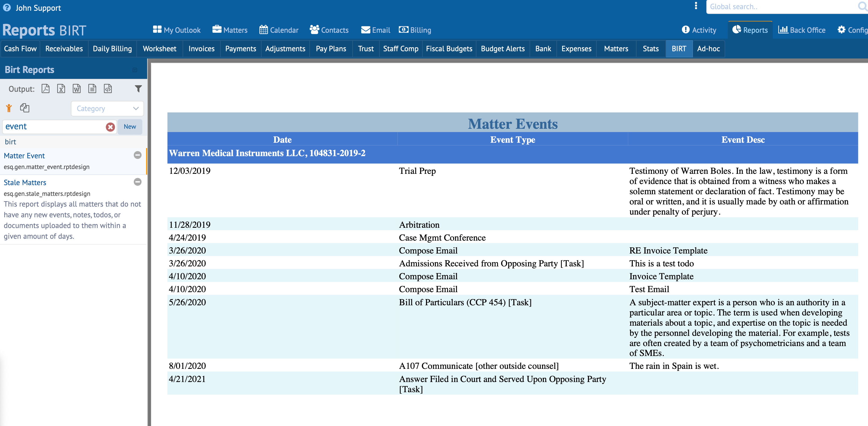Switch to the Fiscal Budgets tab
Viewport: 868px width, 426px height.
[449, 49]
